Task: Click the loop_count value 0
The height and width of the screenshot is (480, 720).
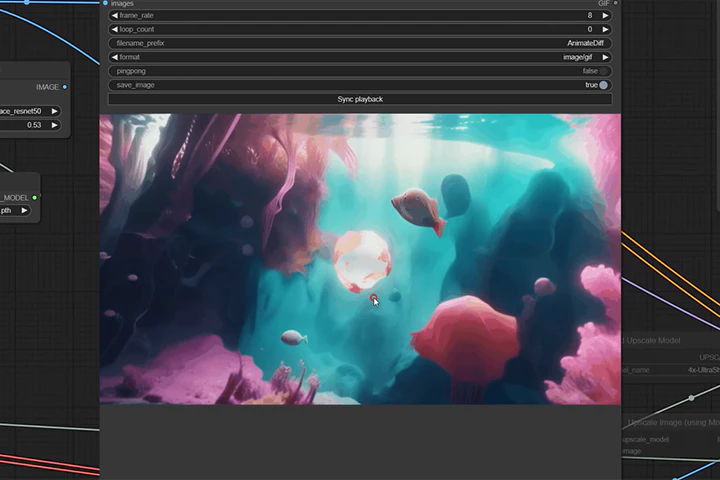Action: pos(590,29)
